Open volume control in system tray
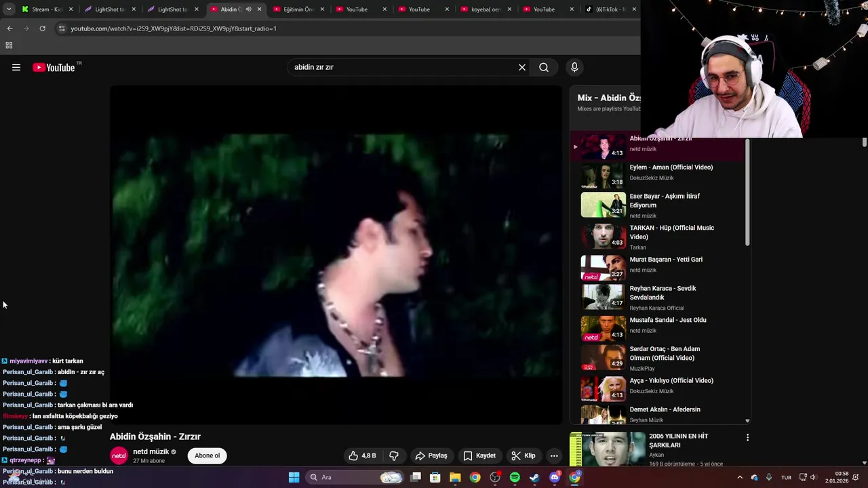This screenshot has width=868, height=488. coord(813,477)
